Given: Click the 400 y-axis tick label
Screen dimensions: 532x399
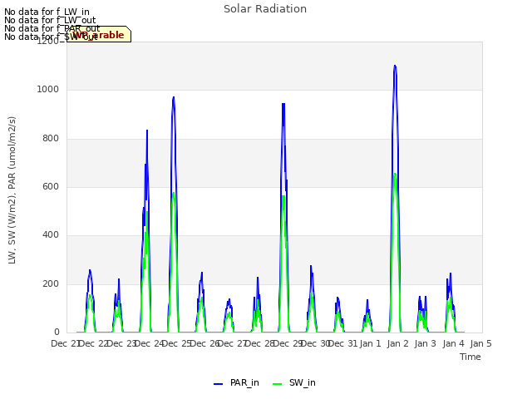Looking at the screenshot, I should coord(51,234).
